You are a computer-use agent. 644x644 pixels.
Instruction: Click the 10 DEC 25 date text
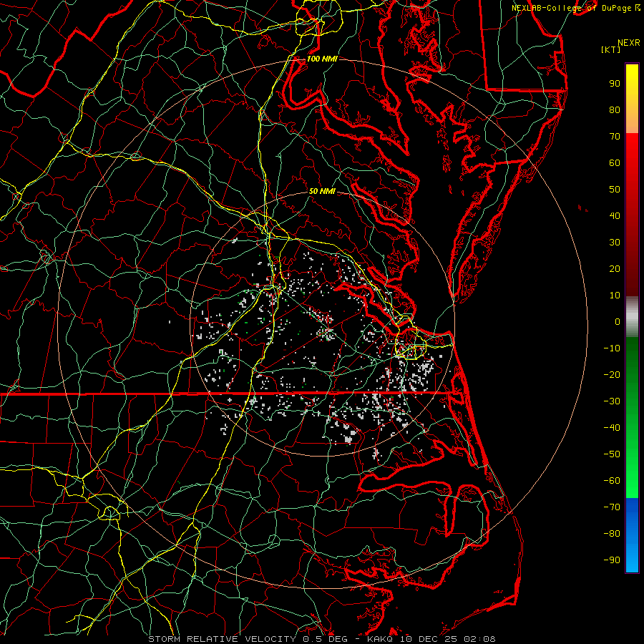point(429,639)
